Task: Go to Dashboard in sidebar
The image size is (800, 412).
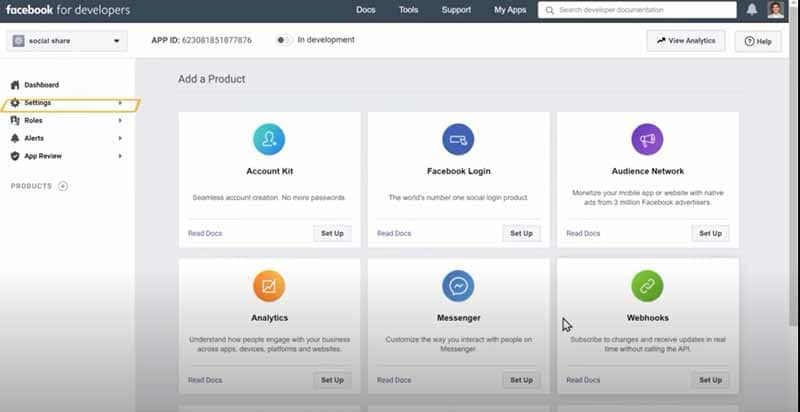Action: [x=41, y=85]
